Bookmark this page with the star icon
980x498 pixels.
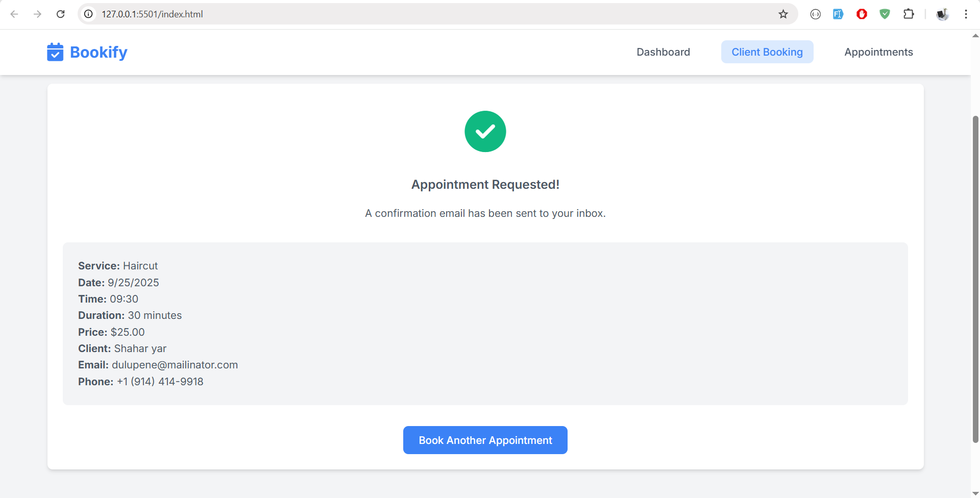point(783,14)
